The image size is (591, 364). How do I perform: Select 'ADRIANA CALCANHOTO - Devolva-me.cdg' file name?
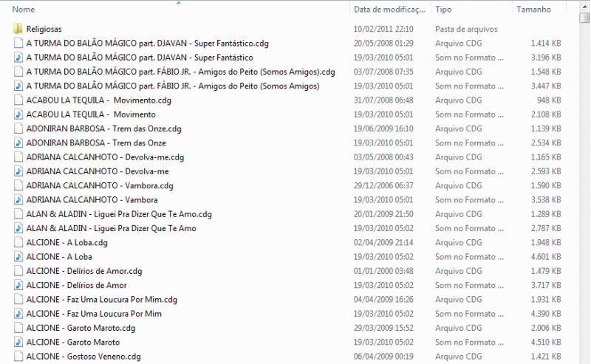pyautogui.click(x=105, y=157)
